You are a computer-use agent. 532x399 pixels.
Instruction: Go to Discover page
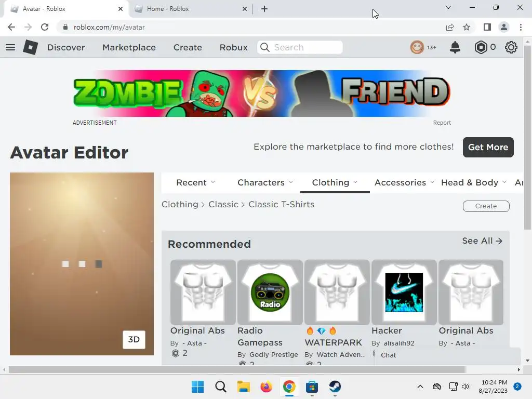coord(66,47)
